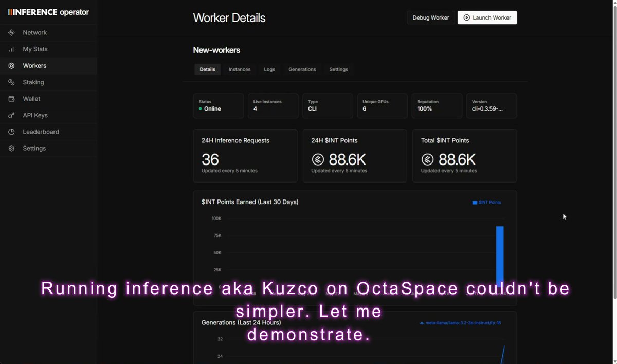The image size is (617, 364).
Task: Click the API Keys key icon
Action: click(x=11, y=115)
